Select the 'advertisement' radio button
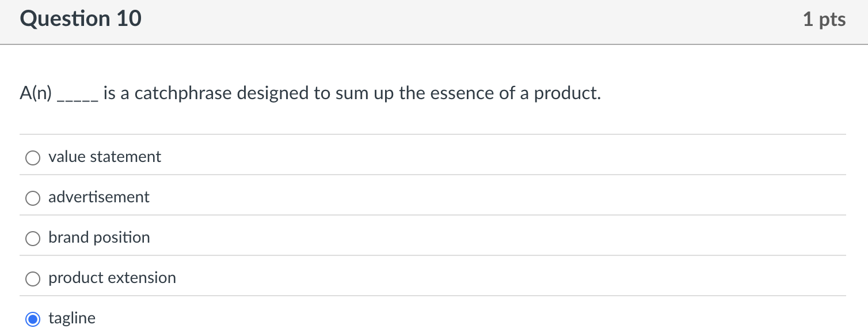The height and width of the screenshot is (332, 868). pos(33,197)
